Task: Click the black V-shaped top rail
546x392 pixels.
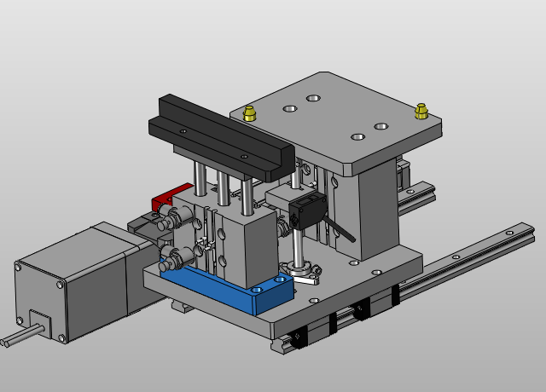Action: (223, 139)
